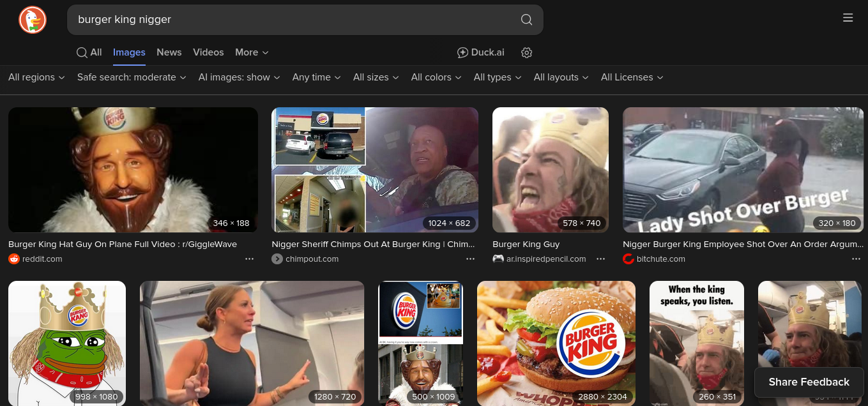The width and height of the screenshot is (868, 406).
Task: Click the DuckDuckGo logo
Action: click(x=33, y=20)
